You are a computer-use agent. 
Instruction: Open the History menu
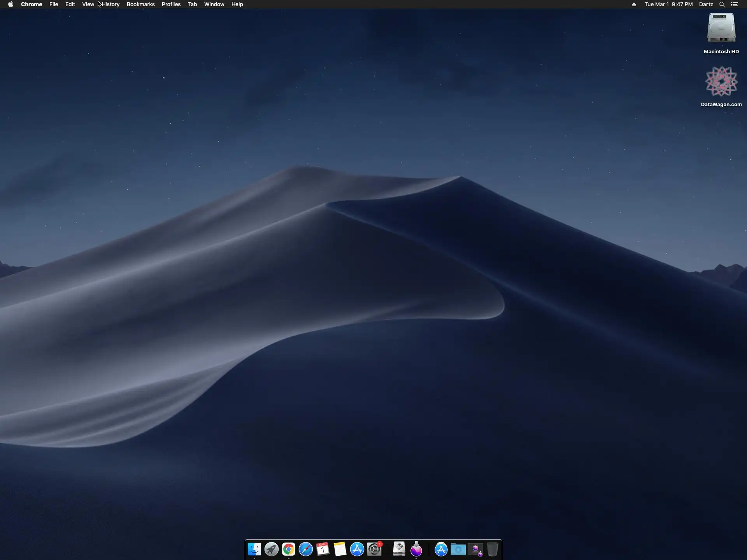[110, 4]
